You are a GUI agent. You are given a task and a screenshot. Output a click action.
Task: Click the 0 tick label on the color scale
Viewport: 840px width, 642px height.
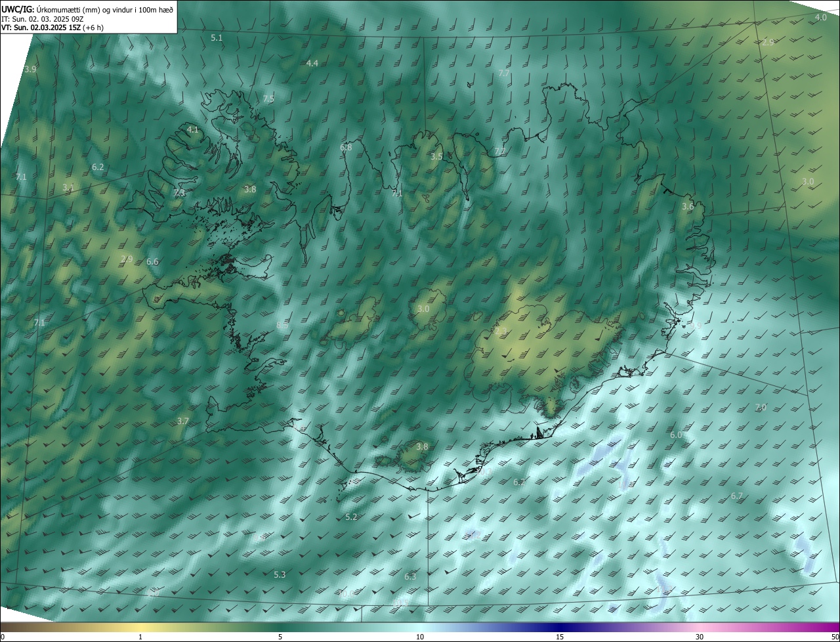(x=3, y=637)
